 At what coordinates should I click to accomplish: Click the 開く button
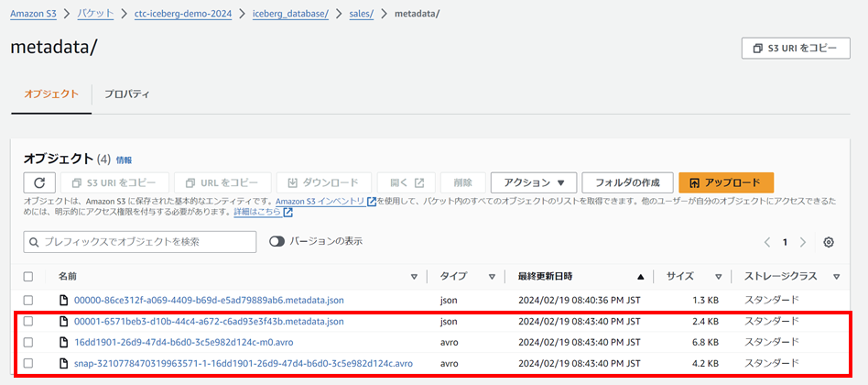coord(406,182)
